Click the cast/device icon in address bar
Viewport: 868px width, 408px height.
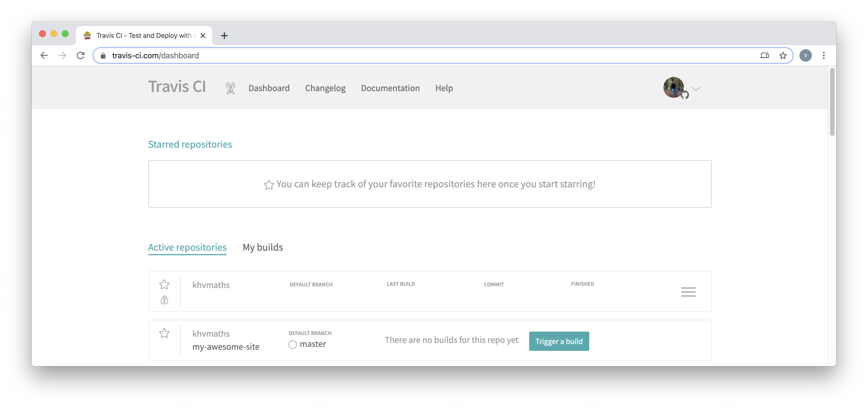pos(764,55)
